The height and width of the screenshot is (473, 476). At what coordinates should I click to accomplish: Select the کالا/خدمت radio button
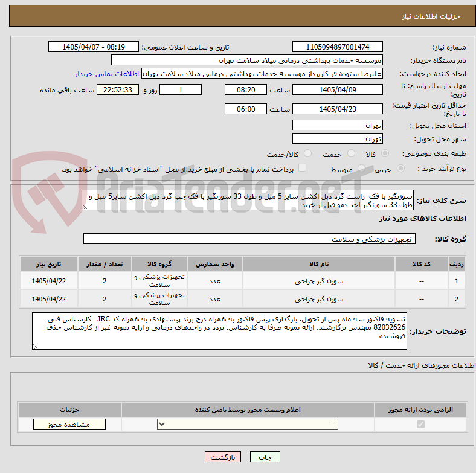pos(307,153)
